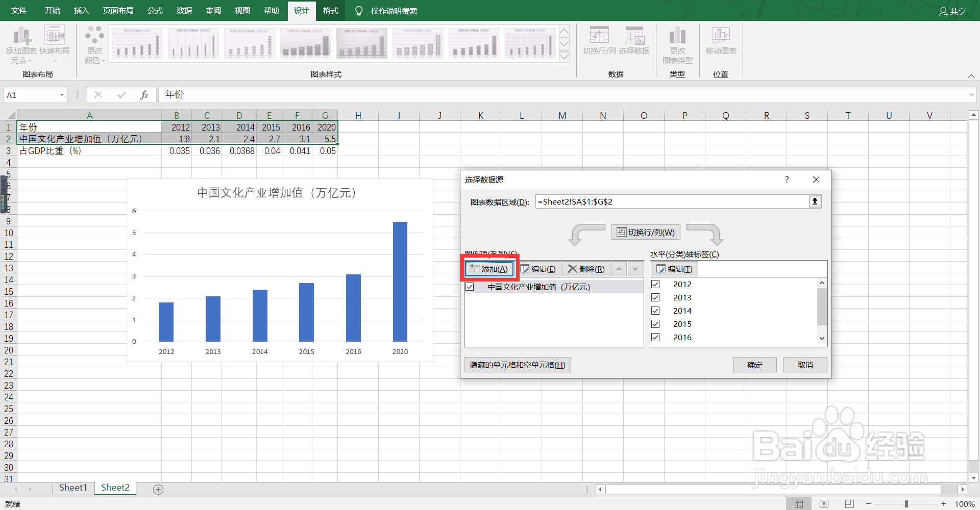The width and height of the screenshot is (980, 510).
Task: Click the 添加(A) button
Action: tap(489, 269)
